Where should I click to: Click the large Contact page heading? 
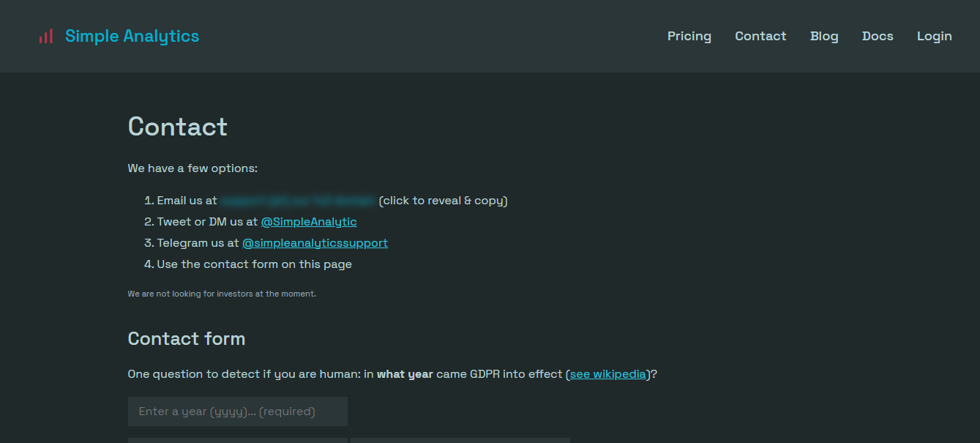click(177, 126)
